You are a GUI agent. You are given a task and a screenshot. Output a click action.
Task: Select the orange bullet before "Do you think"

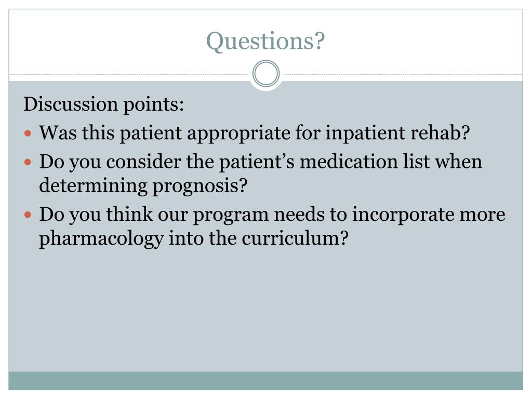[x=28, y=215]
